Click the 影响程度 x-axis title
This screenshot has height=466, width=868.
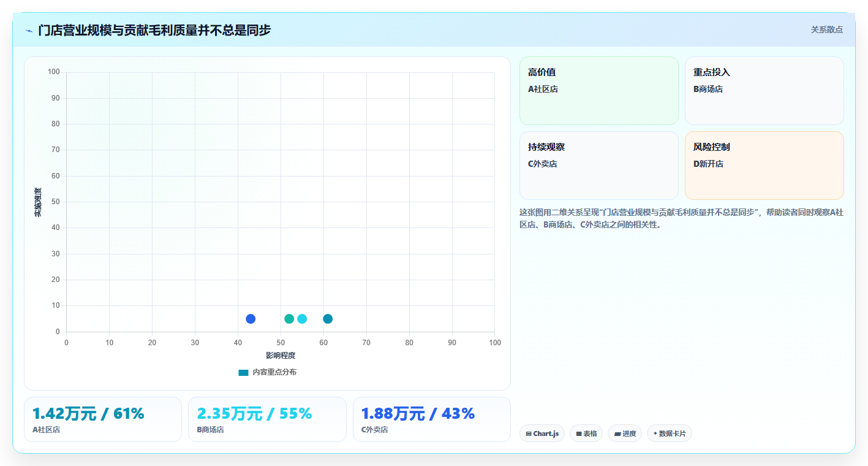pos(281,356)
